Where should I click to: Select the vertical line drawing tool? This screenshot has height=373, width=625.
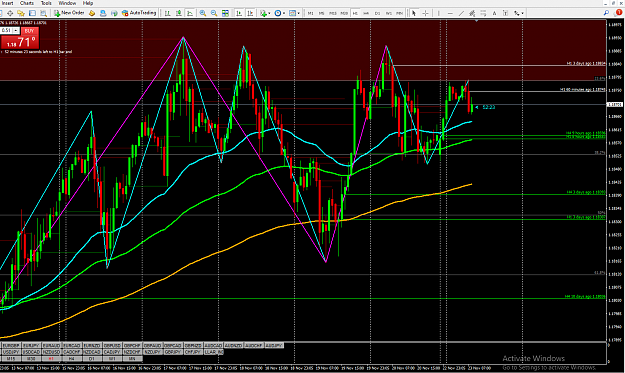[438, 13]
